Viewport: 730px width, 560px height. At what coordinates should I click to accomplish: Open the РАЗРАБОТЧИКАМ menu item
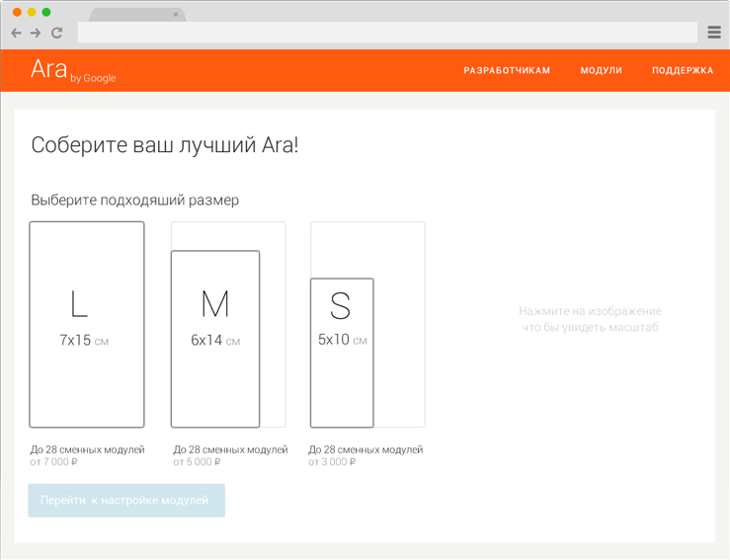coord(507,71)
